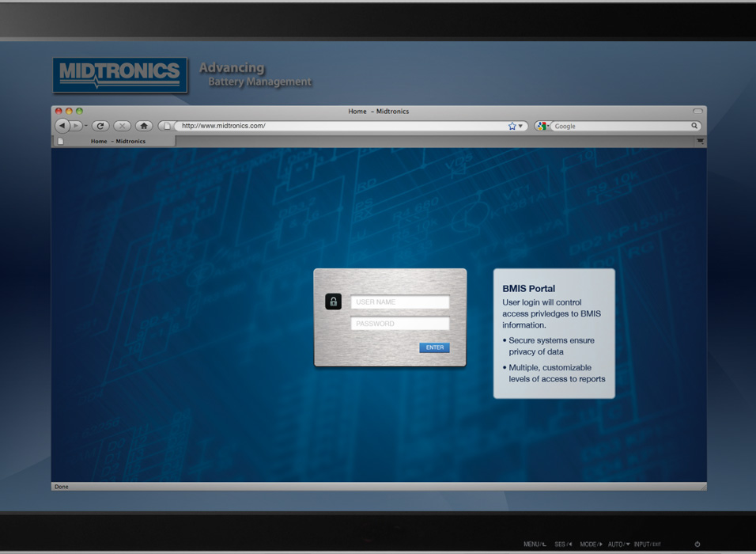Open the Google search engine selector
The image size is (756, 554).
[x=542, y=126]
